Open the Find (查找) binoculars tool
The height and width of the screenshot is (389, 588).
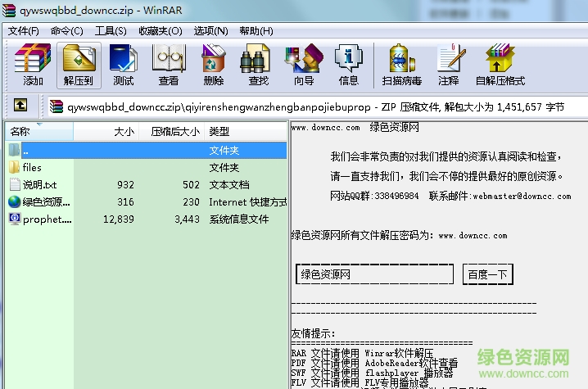point(258,66)
